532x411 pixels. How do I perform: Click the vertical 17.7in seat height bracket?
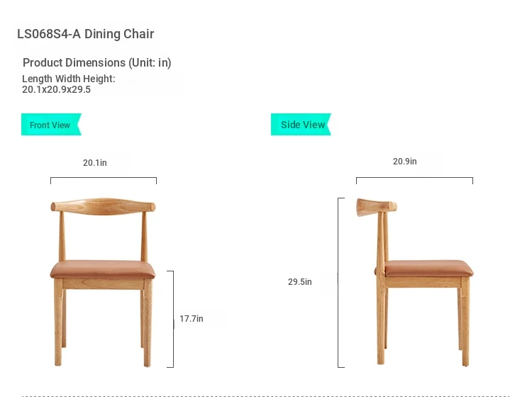[x=173, y=319]
